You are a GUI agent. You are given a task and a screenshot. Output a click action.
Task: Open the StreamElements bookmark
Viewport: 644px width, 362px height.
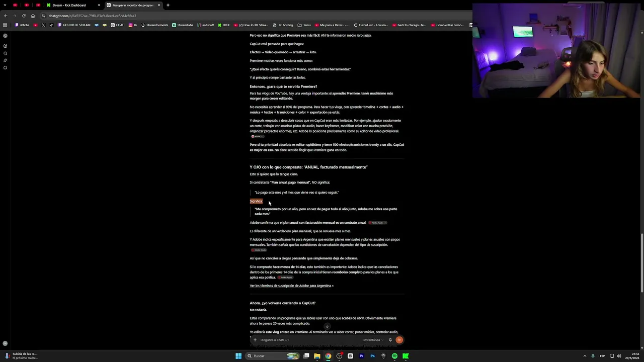pos(155,25)
